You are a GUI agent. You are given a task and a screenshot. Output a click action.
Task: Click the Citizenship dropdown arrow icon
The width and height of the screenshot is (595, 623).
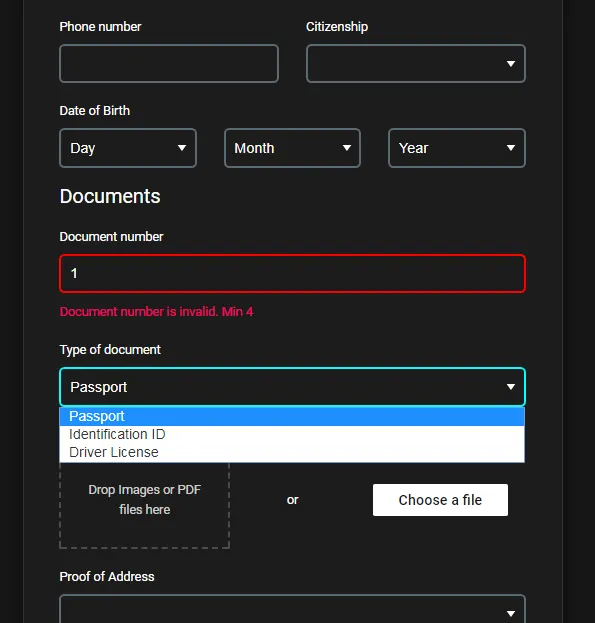pos(511,64)
